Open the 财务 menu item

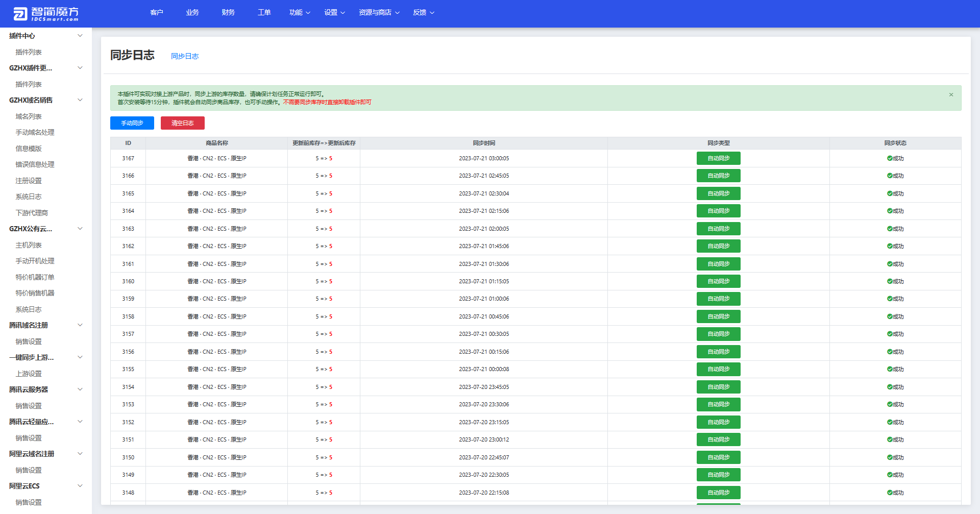pos(228,12)
